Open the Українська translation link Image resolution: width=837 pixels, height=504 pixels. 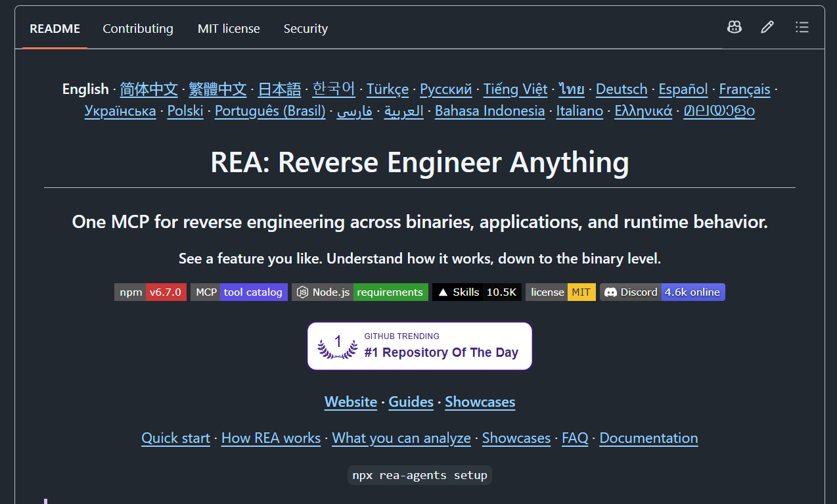(120, 111)
